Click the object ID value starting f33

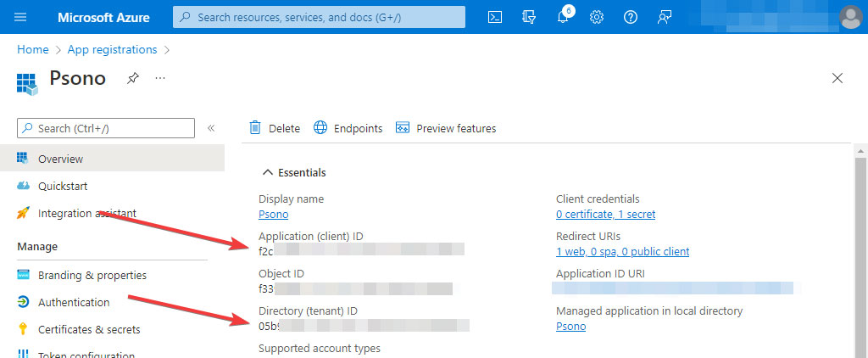[x=356, y=288]
